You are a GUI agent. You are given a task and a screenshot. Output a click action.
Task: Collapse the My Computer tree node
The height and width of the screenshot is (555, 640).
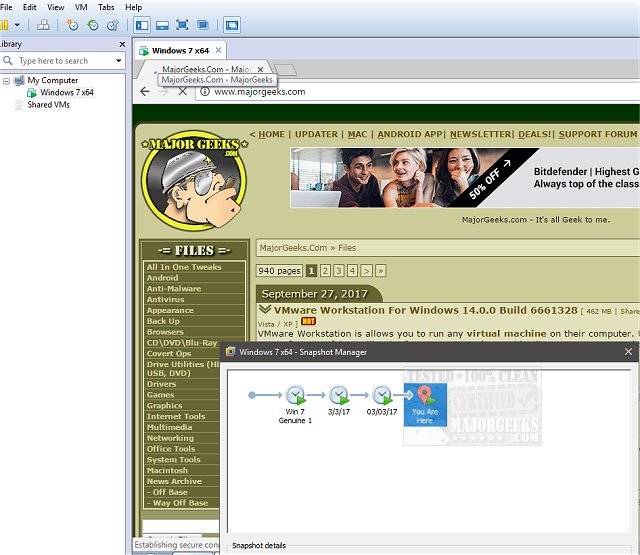tap(6, 81)
